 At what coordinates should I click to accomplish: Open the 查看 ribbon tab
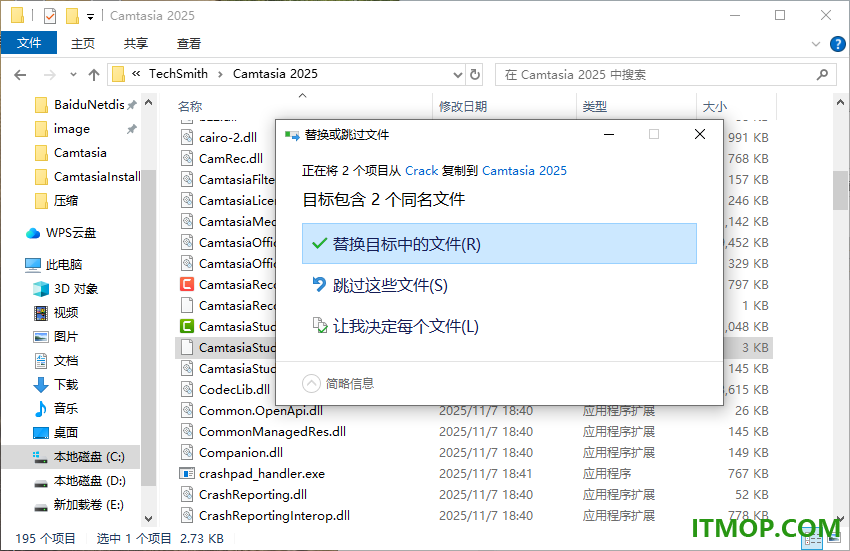click(x=189, y=43)
